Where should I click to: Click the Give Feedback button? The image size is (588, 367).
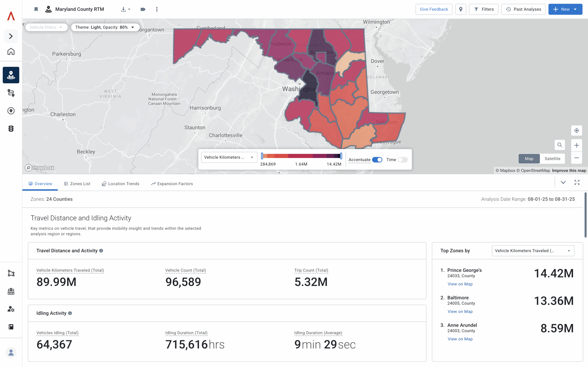pyautogui.click(x=434, y=9)
